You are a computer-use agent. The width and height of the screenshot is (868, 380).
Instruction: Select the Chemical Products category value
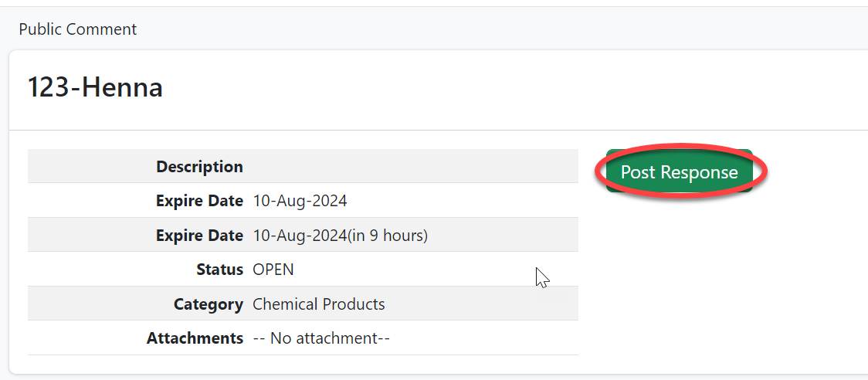[319, 304]
